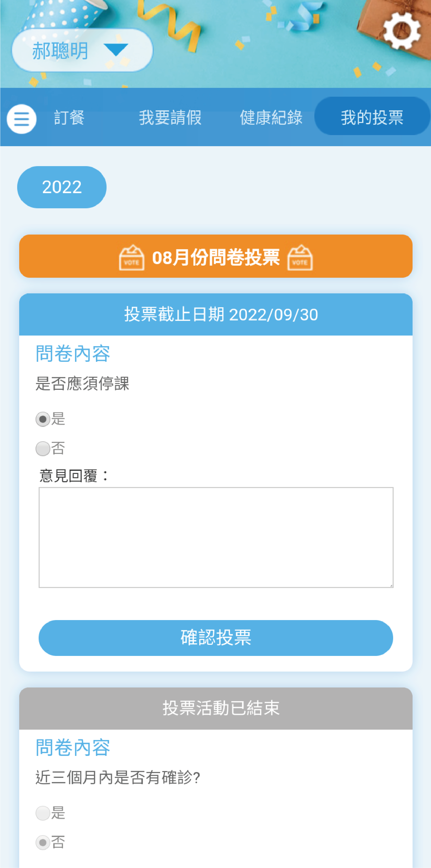Click the 投票截止日期 2022/09/30 header
431x868 pixels.
coord(216,314)
